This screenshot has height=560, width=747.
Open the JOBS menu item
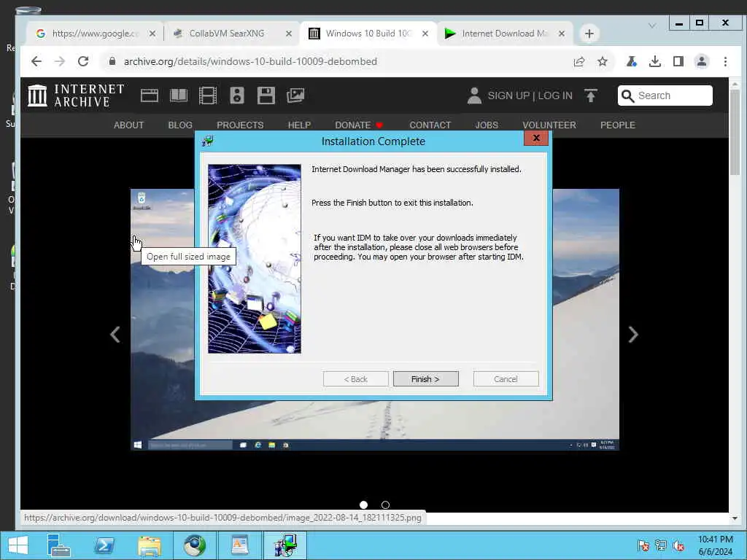tap(487, 125)
